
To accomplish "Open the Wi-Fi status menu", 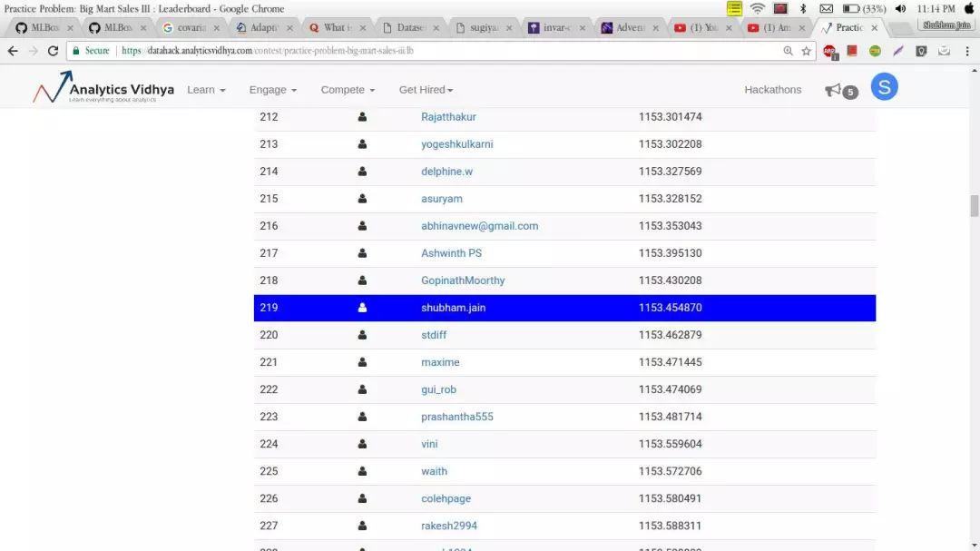I will tap(757, 9).
